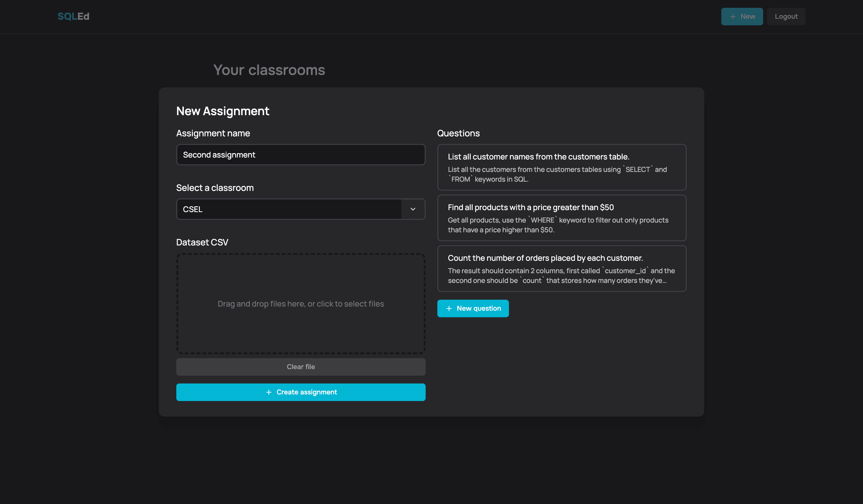Click the 'Select a classroom' label
This screenshot has height=504, width=863.
click(x=215, y=188)
